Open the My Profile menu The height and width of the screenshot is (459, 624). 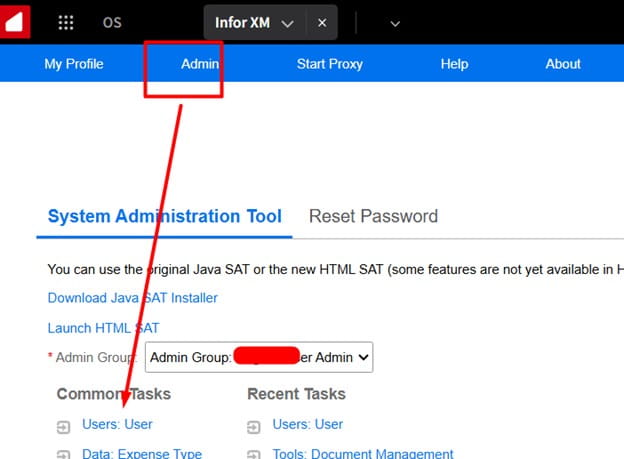click(x=74, y=64)
